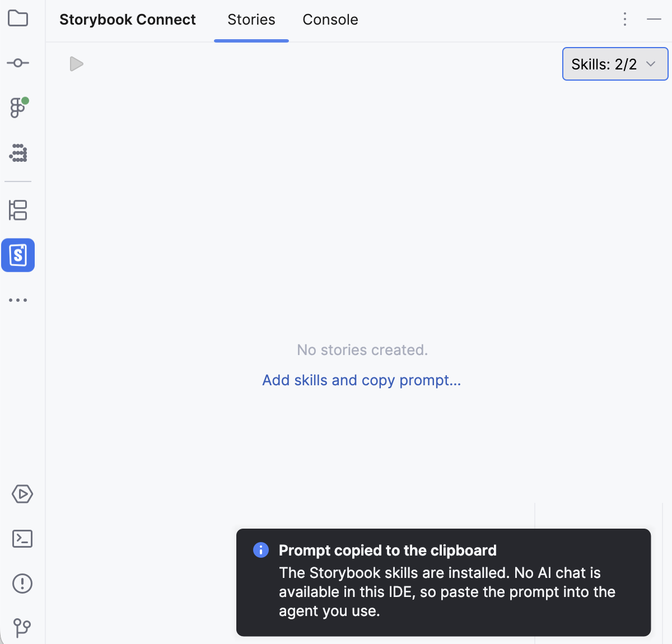Image resolution: width=672 pixels, height=644 pixels.
Task: Open the dotted-grid tool window icon
Action: (x=18, y=153)
